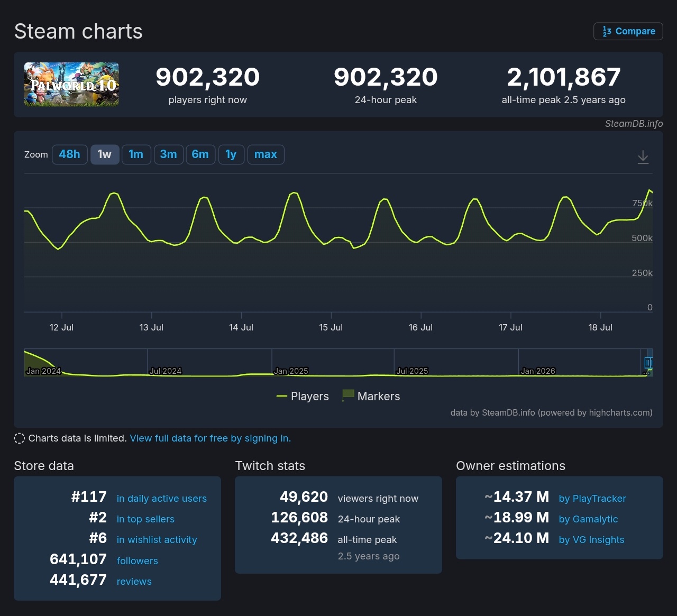Set chart zoom to 3m

pos(169,154)
